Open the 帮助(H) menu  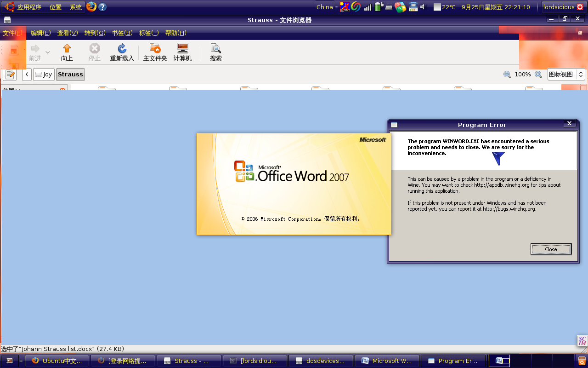click(175, 33)
